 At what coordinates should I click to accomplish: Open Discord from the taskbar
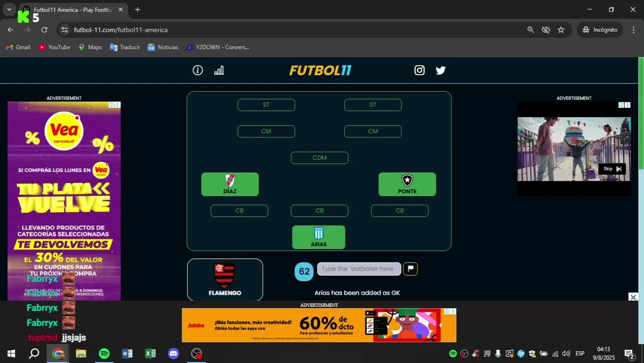173,353
